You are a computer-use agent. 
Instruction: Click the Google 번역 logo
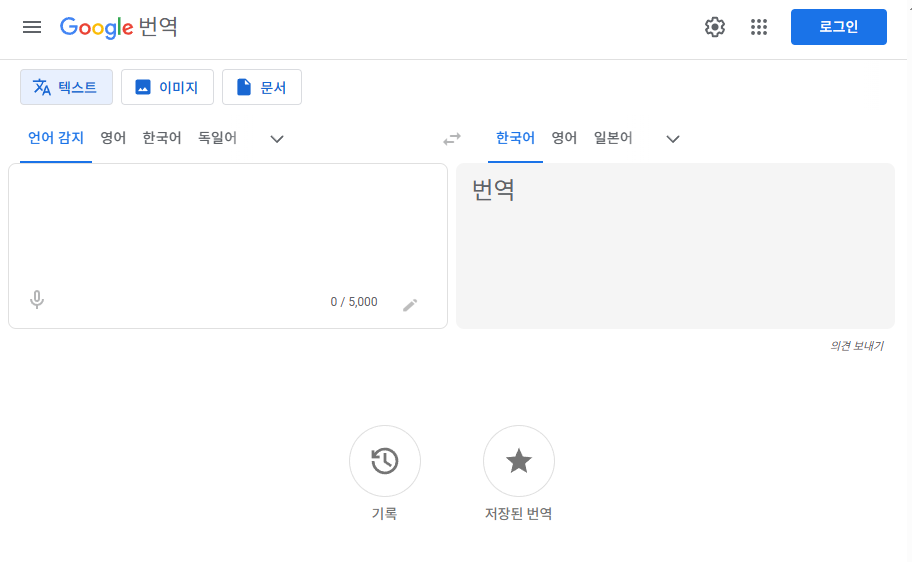pyautogui.click(x=119, y=27)
